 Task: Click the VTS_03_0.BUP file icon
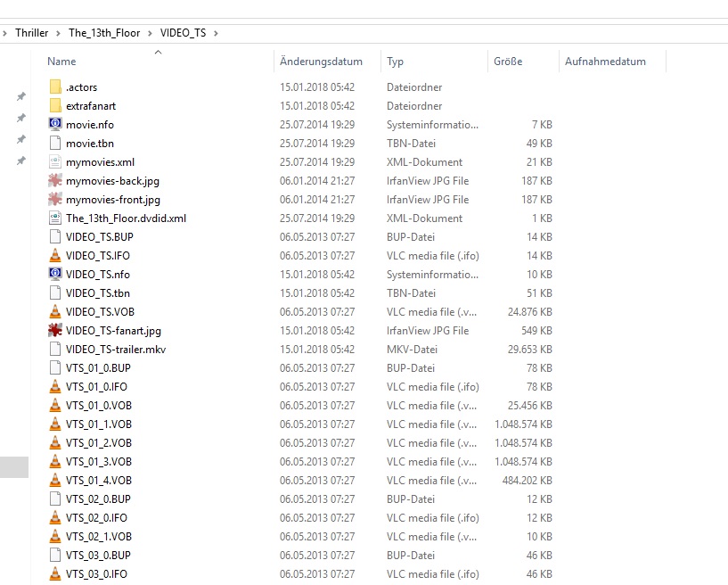54,556
